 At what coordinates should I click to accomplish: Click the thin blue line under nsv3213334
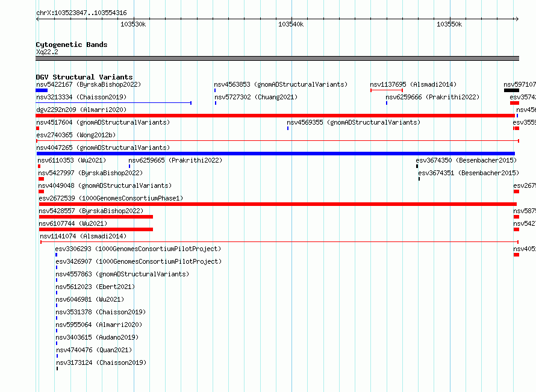[x=113, y=102]
